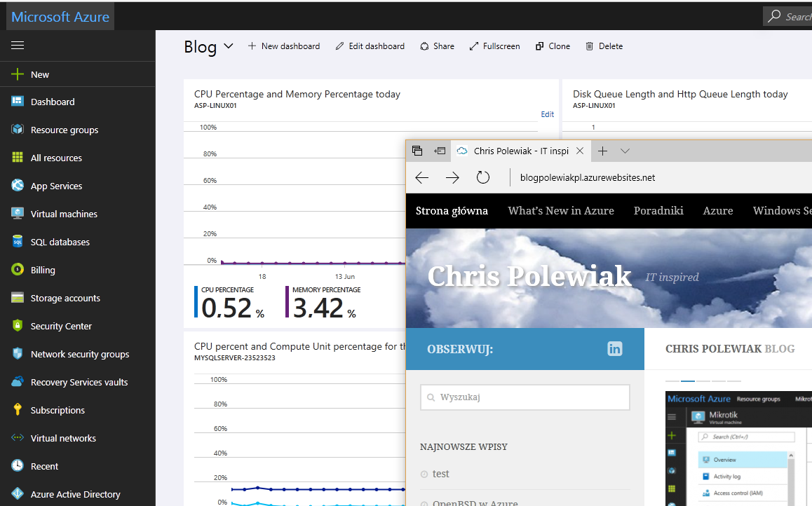Set aside Edge tabs icon

pyautogui.click(x=440, y=151)
